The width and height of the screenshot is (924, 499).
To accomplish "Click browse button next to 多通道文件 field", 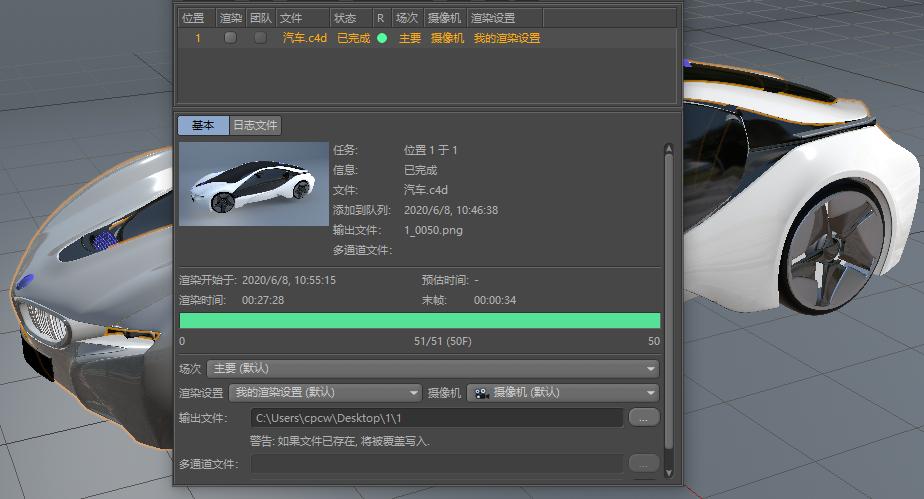I will click(x=645, y=463).
